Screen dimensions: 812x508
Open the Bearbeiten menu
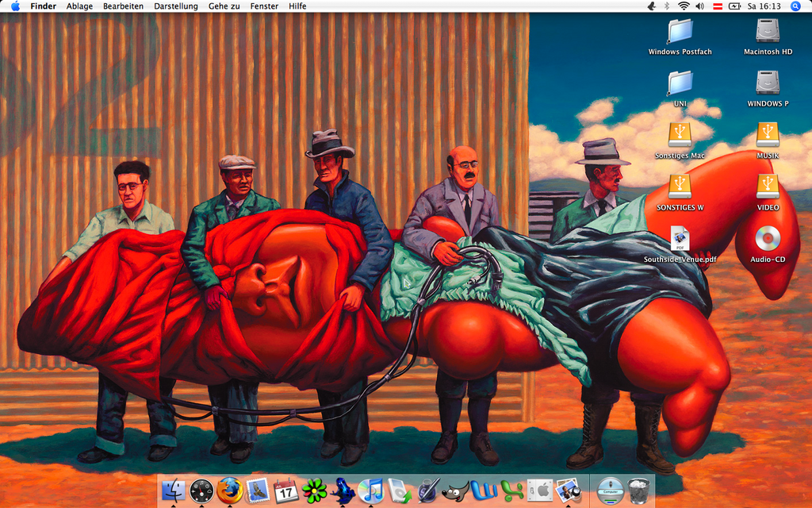[x=123, y=6]
